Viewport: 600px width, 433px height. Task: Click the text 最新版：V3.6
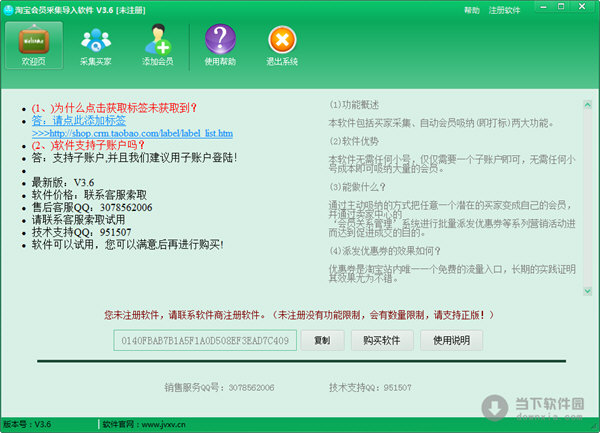tap(63, 183)
